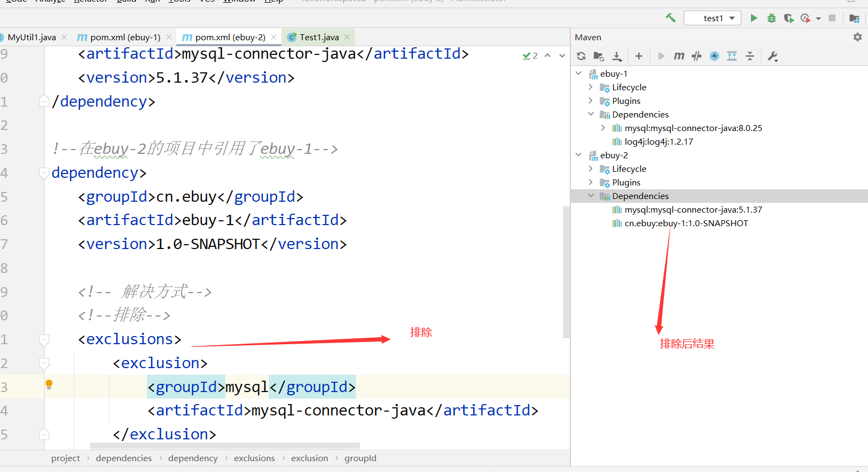Fold the exclusion block in gutter

(x=45, y=363)
